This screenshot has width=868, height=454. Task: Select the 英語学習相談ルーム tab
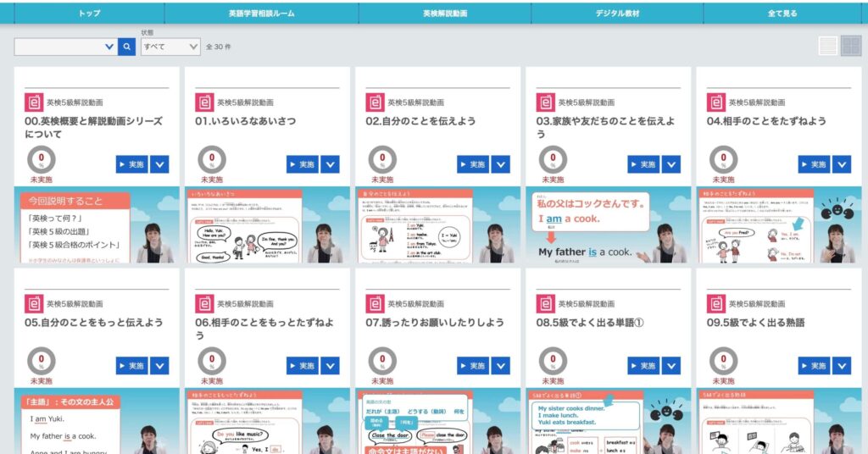(261, 14)
